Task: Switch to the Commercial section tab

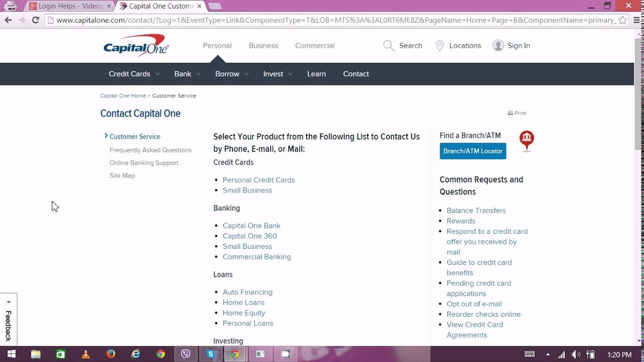Action: click(x=315, y=46)
